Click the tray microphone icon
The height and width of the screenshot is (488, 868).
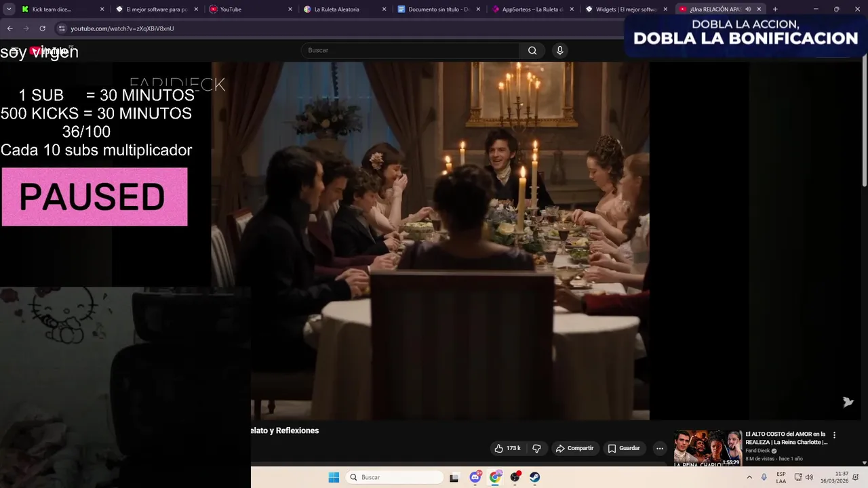tap(764, 477)
